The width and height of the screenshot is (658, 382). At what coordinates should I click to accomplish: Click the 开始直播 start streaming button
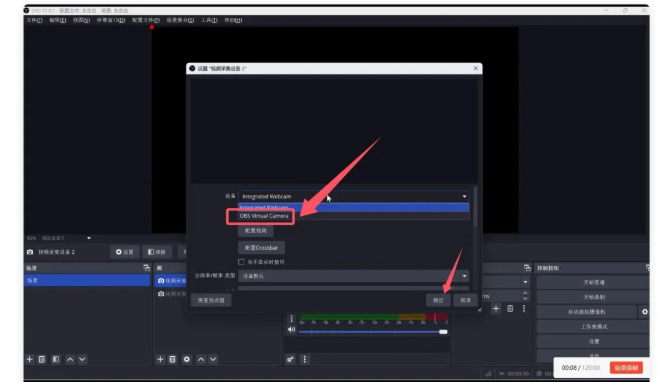[x=594, y=282]
